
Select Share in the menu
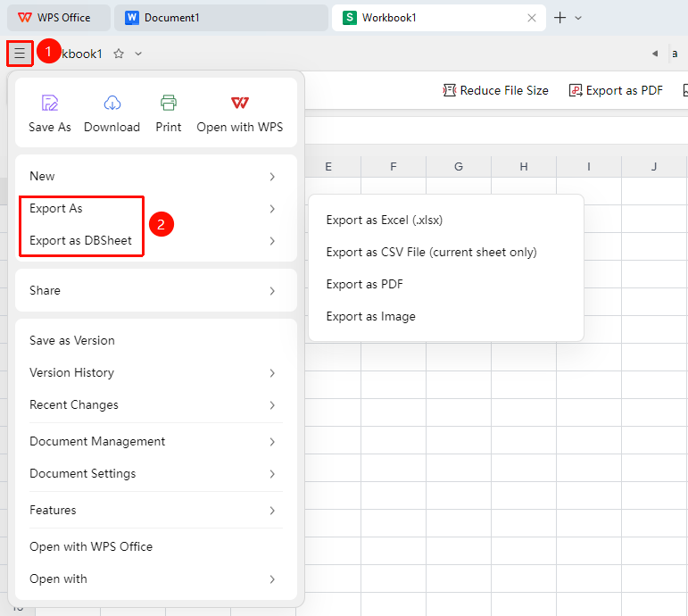click(156, 290)
